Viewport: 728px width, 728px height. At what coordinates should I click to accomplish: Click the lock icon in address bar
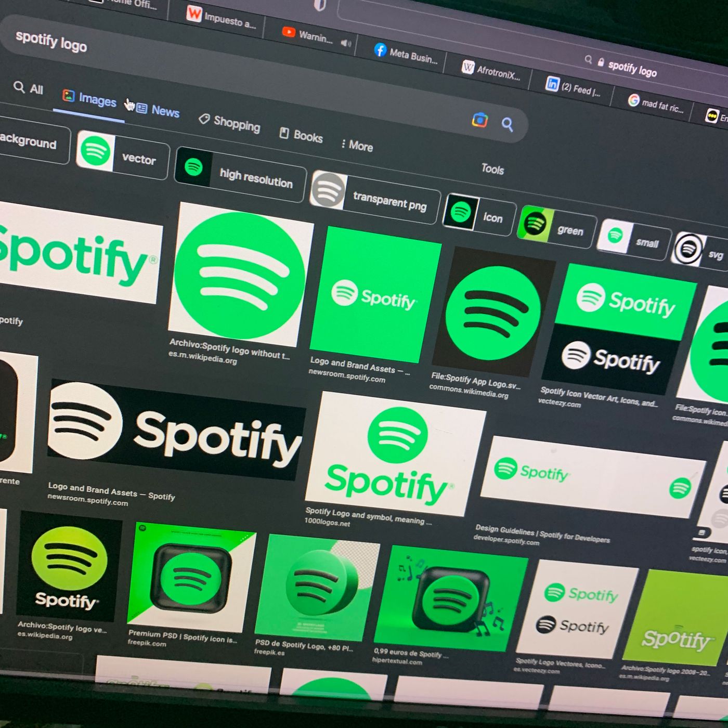[601, 62]
